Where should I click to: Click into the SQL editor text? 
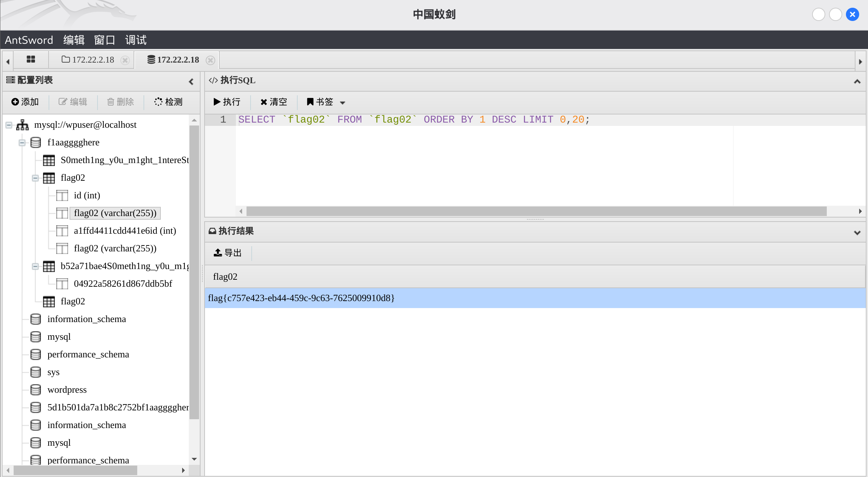(x=414, y=120)
